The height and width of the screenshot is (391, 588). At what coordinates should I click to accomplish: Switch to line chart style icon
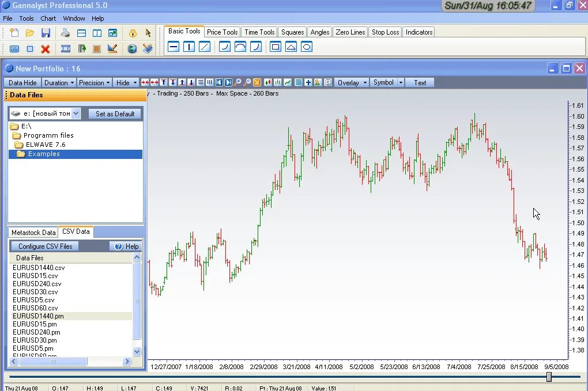tap(288, 82)
